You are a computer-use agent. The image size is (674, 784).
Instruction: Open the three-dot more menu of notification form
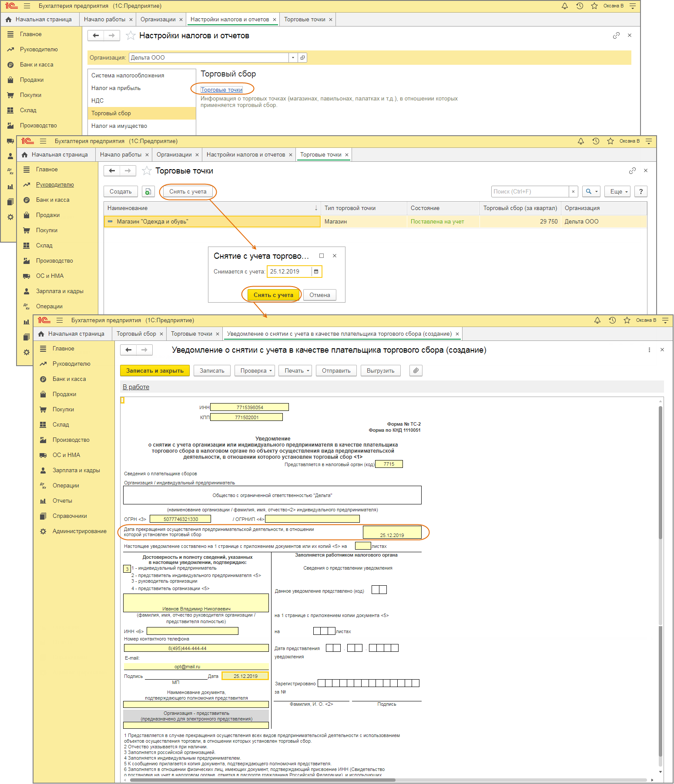649,350
